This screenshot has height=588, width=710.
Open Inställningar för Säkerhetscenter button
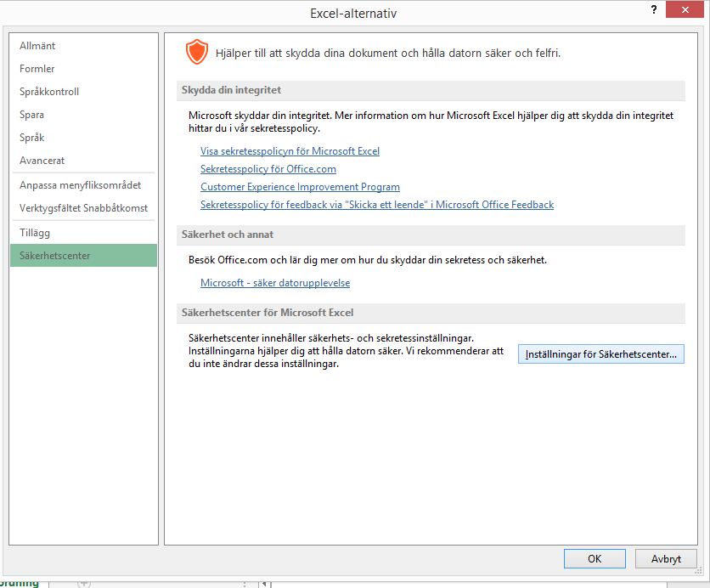coord(601,354)
